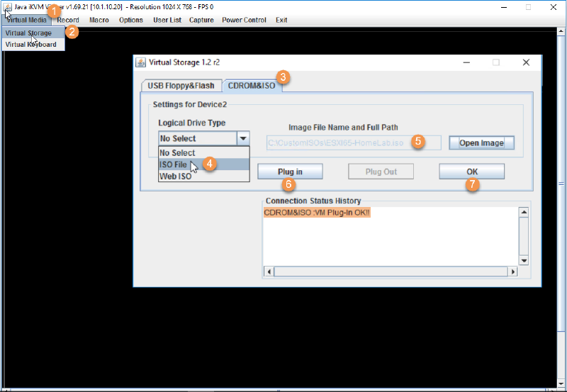Screen dimensions: 567x392
Task: Select Virtual Keyboard from the menu
Action: [33, 45]
